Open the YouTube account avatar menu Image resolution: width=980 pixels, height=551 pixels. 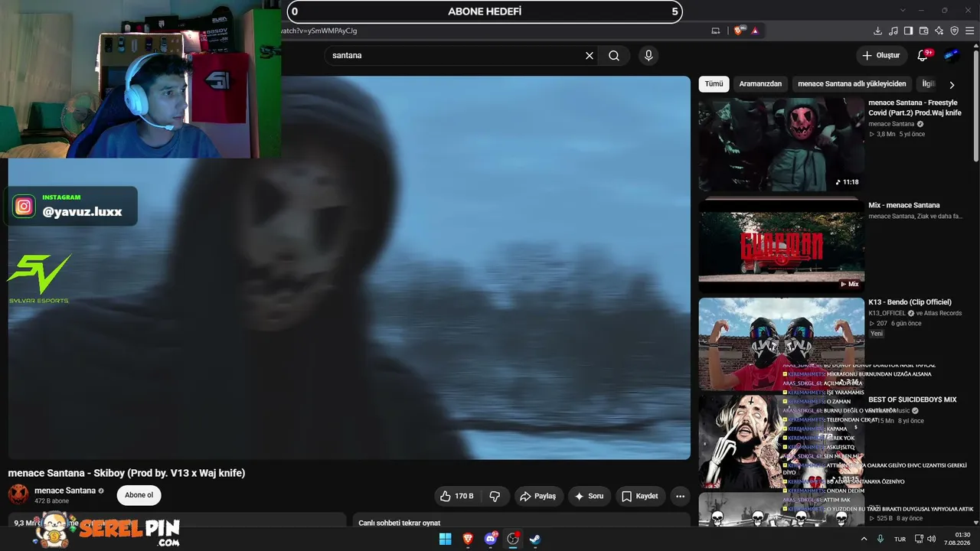952,55
